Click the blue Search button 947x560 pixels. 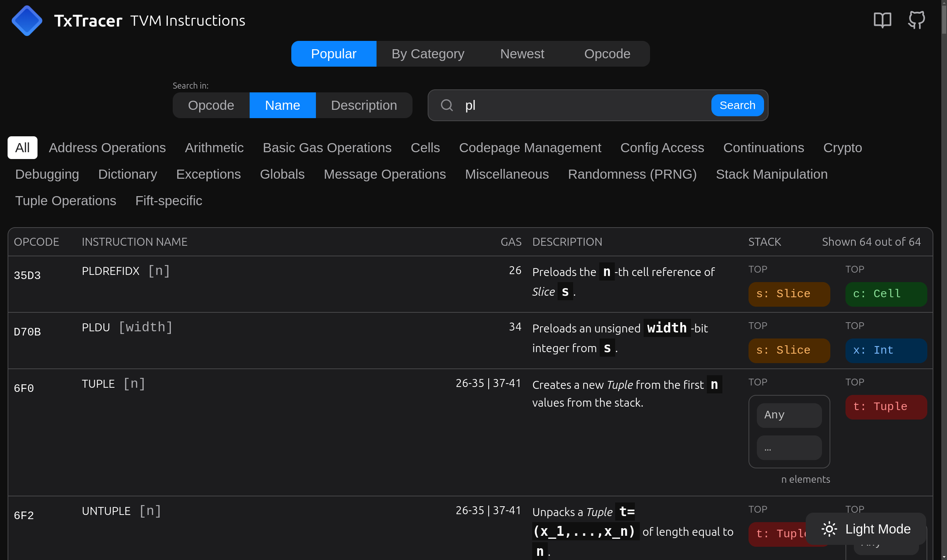[738, 105]
